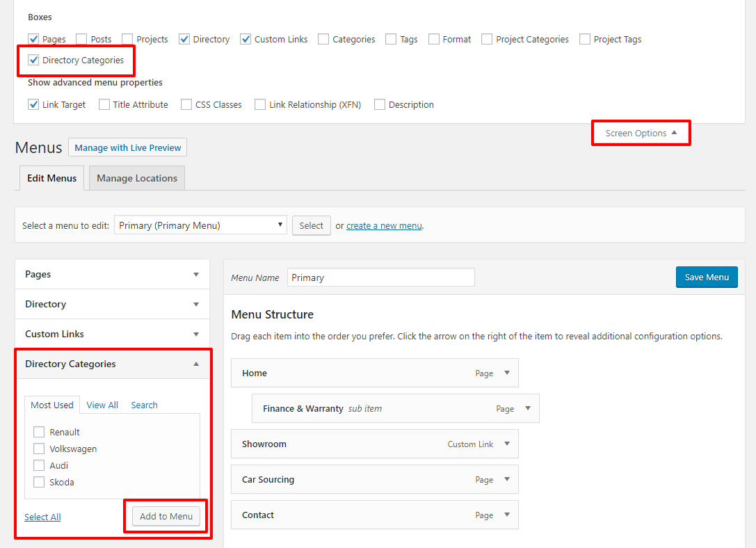Screen dimensions: 756x548
Task: Click the create a new menu link
Action: point(384,225)
